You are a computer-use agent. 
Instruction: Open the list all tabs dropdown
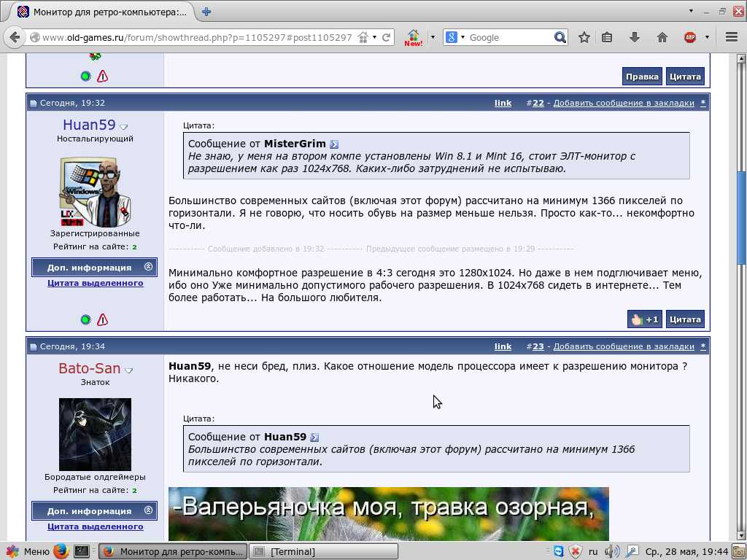pos(691,11)
